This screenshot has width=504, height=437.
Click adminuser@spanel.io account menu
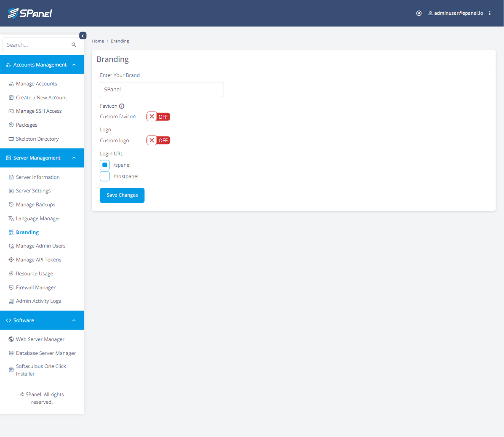(456, 13)
